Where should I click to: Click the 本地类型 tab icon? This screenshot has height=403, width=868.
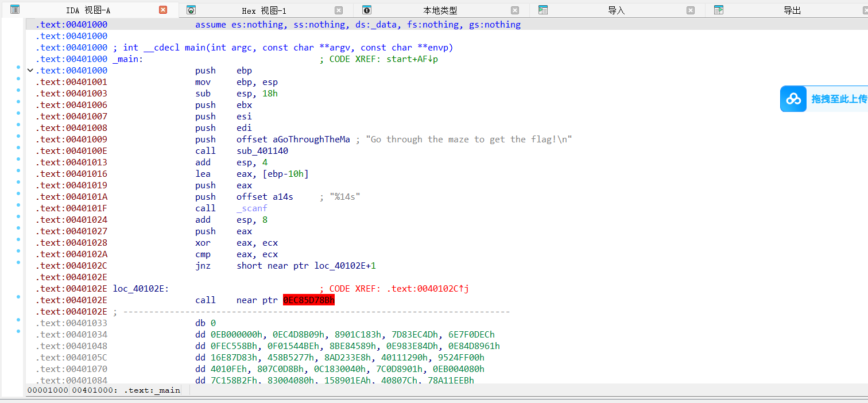point(367,10)
